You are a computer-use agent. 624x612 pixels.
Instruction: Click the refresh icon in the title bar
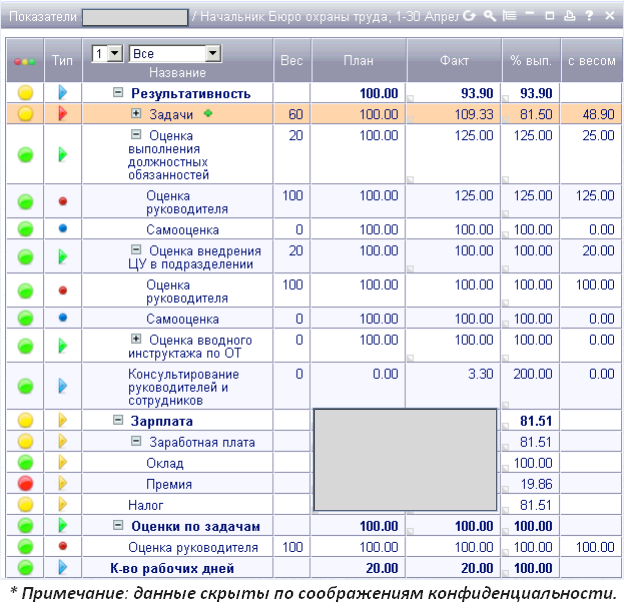pyautogui.click(x=470, y=16)
